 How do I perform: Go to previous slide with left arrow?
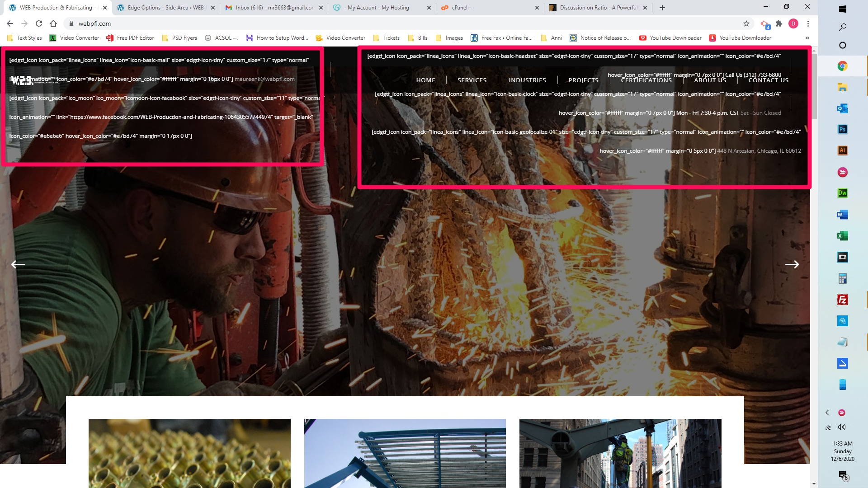[x=18, y=264]
